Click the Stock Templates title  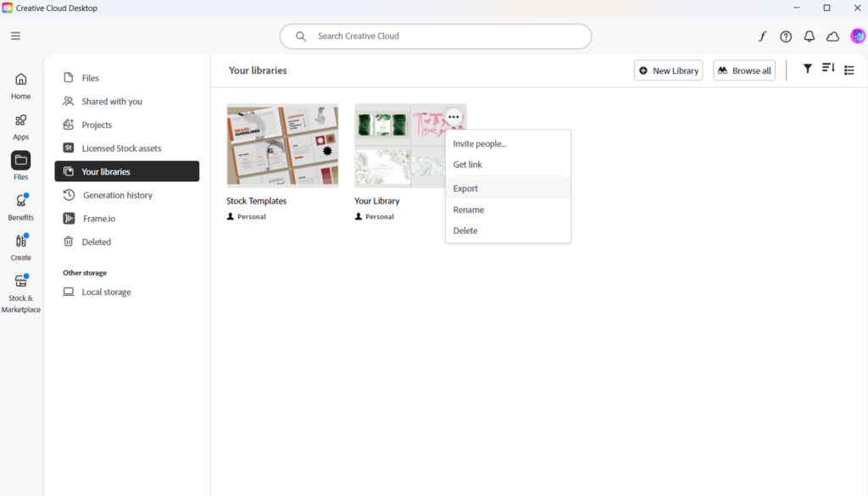pos(256,201)
